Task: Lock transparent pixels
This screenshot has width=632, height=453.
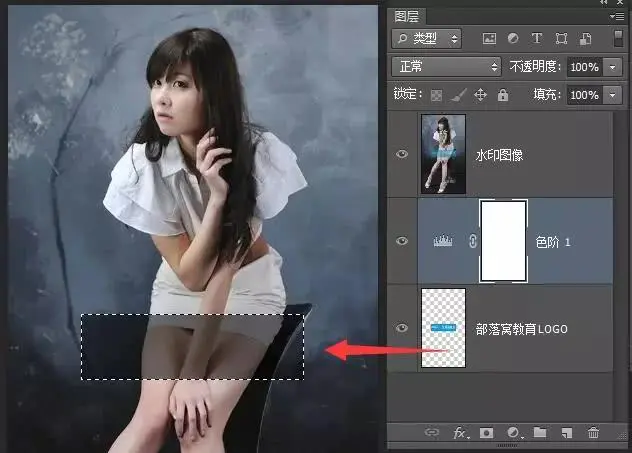Action: pos(436,96)
